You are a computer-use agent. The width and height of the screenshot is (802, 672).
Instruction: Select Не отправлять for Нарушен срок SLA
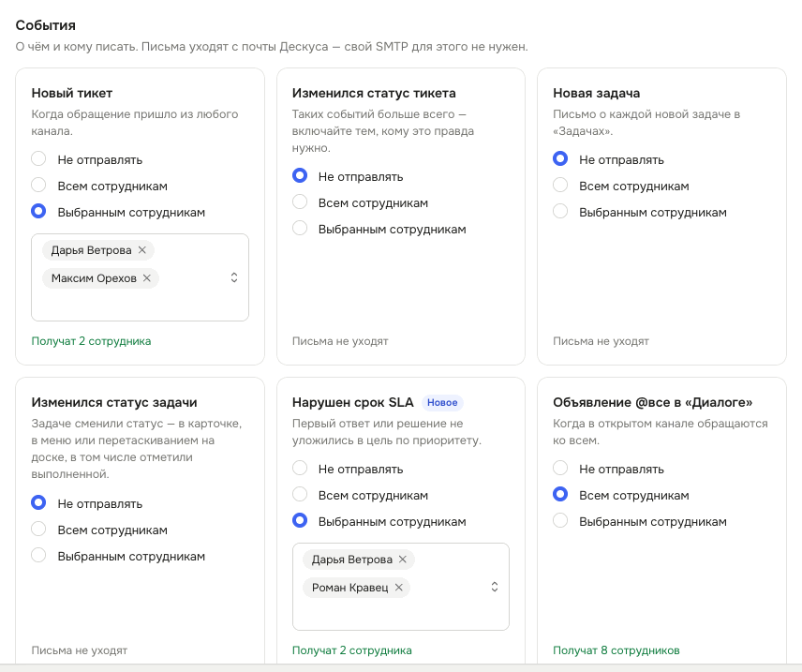(300, 468)
